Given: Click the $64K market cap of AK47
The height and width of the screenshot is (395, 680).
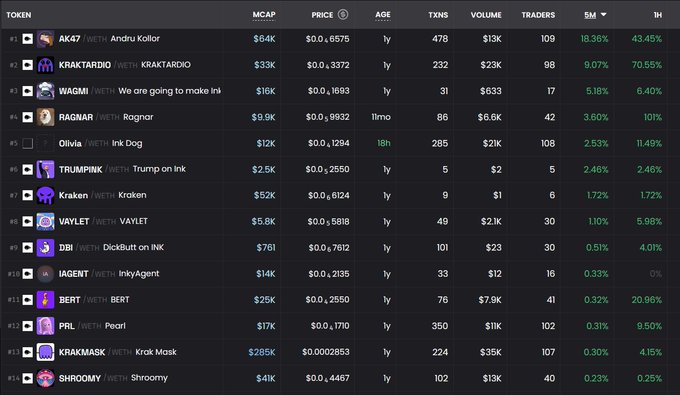Looking at the screenshot, I should coord(264,39).
